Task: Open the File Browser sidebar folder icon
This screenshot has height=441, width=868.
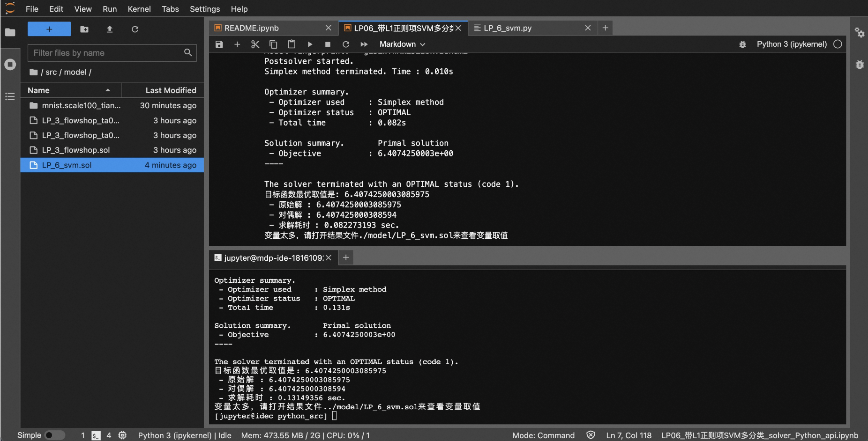Action: [x=10, y=32]
